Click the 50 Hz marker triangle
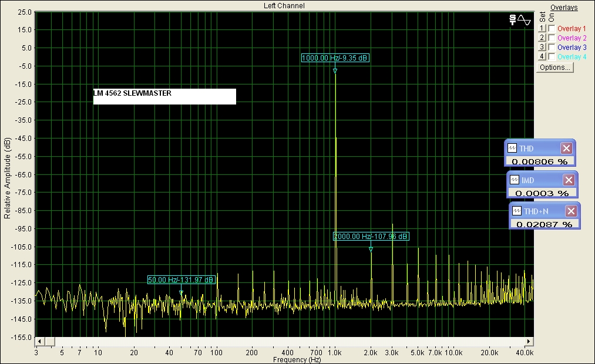The image size is (595, 364). coord(181,293)
